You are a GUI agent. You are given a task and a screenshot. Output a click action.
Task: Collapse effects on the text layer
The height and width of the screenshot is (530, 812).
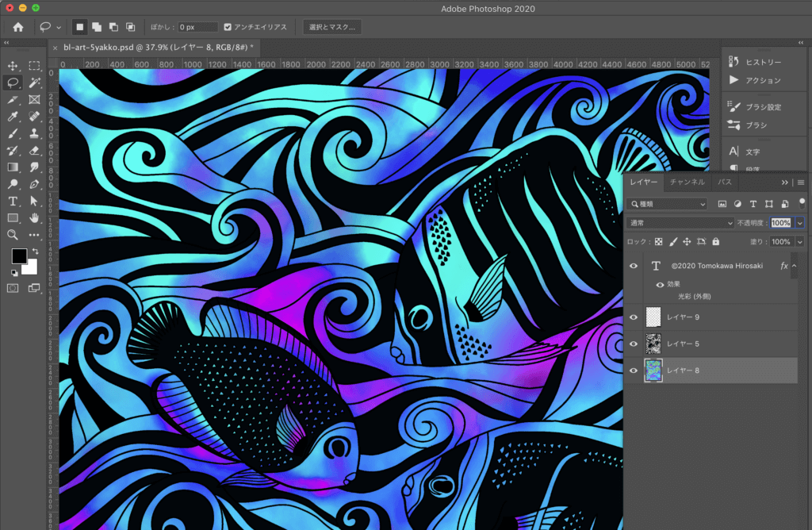[x=794, y=266]
